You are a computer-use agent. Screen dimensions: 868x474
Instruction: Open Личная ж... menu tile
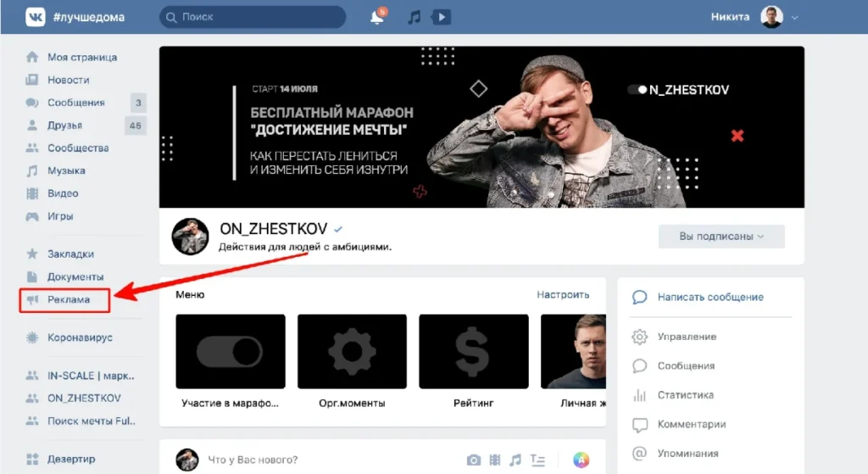tap(574, 361)
